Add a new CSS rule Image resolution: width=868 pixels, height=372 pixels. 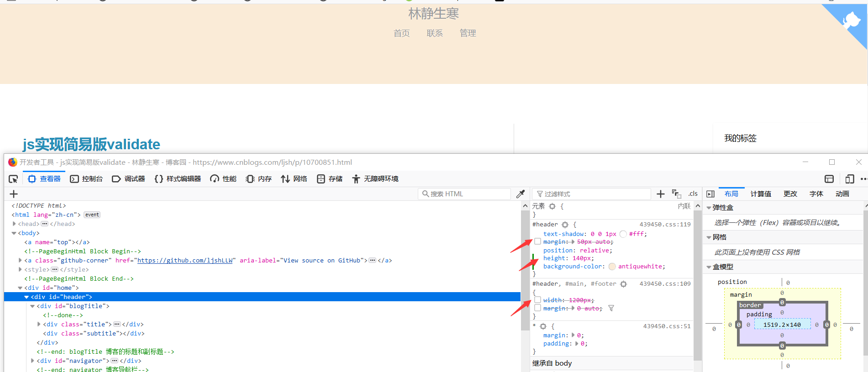coord(660,194)
